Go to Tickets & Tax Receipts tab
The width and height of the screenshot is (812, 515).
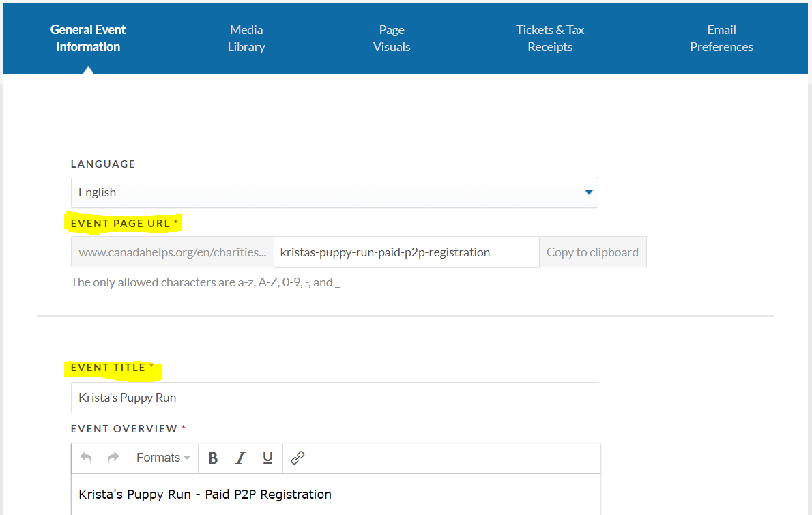tap(550, 38)
